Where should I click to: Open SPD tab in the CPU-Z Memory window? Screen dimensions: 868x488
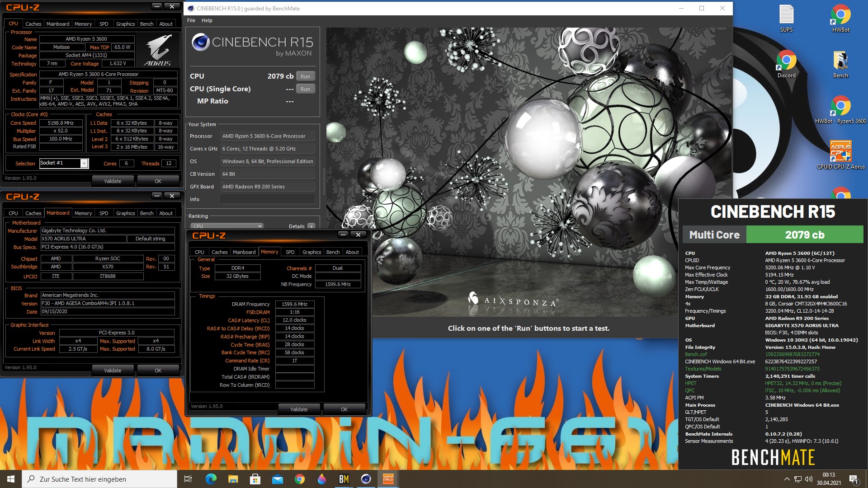pos(290,252)
